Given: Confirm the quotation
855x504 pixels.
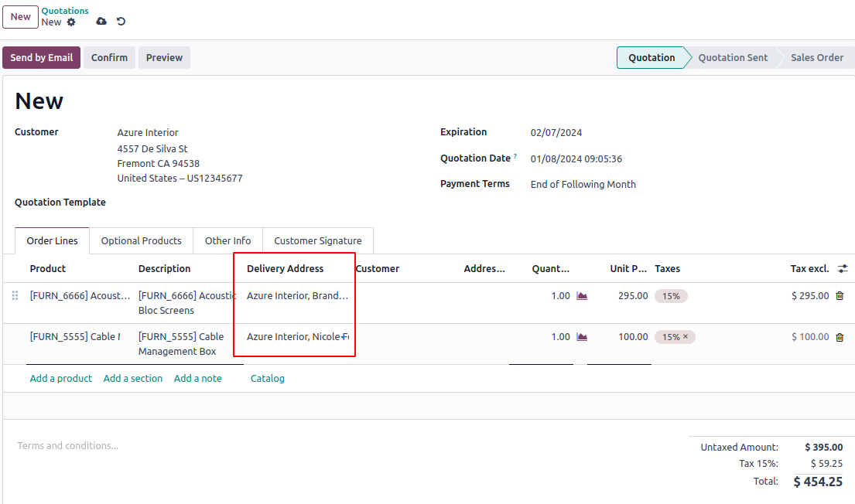Looking at the screenshot, I should coord(110,58).
